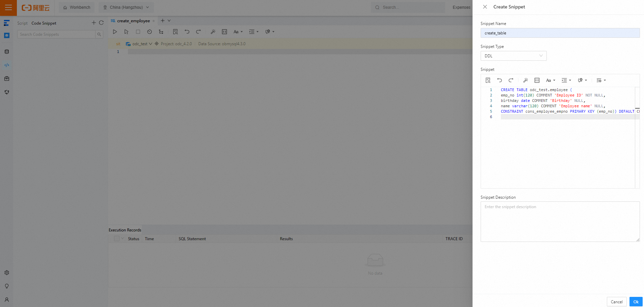
Task: Click the sidebar icon below the briefcase
Action: point(7,92)
